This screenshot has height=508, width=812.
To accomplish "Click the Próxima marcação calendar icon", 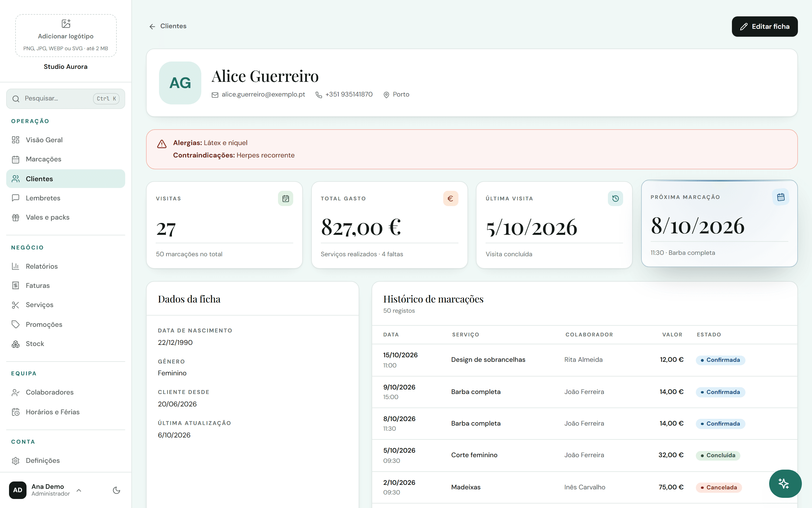I will (781, 197).
